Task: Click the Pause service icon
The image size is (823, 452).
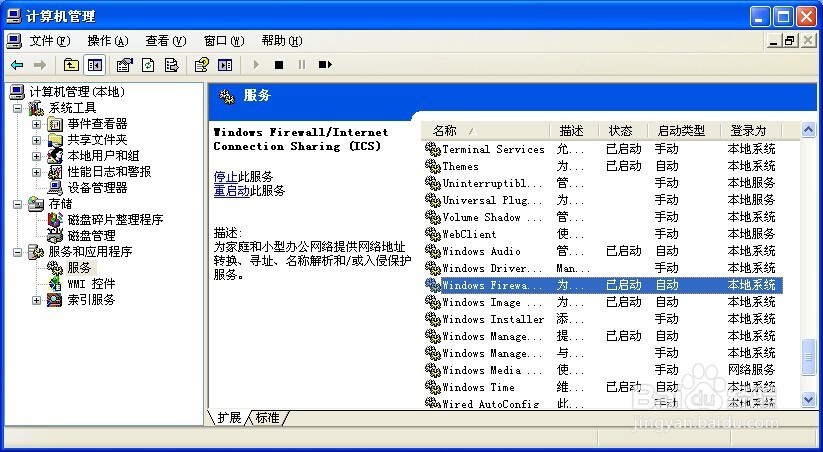Action: (302, 65)
